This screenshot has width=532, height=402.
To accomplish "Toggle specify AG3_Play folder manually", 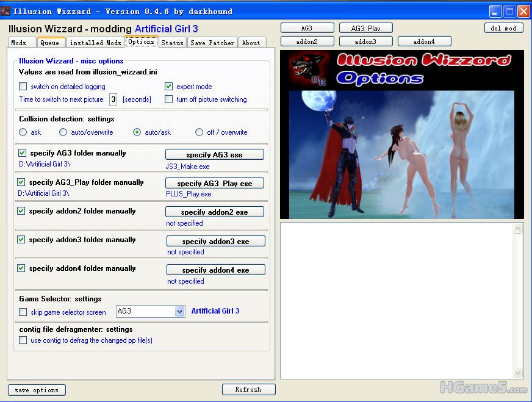I will pos(21,182).
